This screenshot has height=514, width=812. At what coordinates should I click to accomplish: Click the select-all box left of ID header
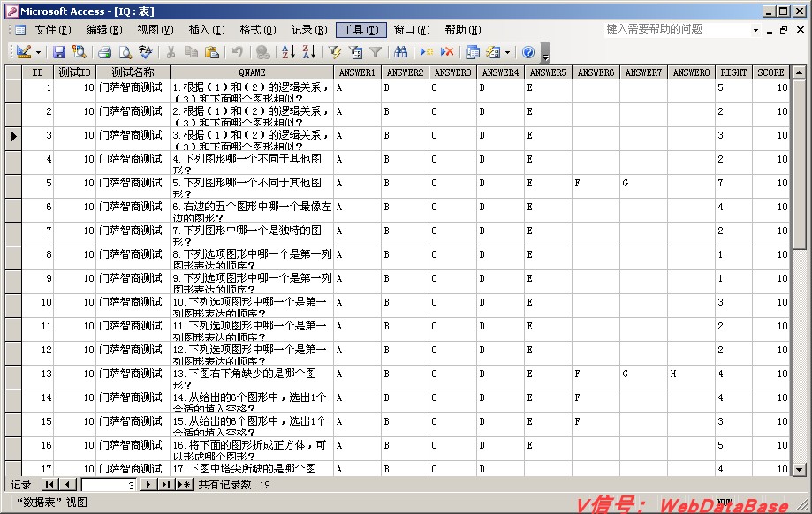click(13, 72)
